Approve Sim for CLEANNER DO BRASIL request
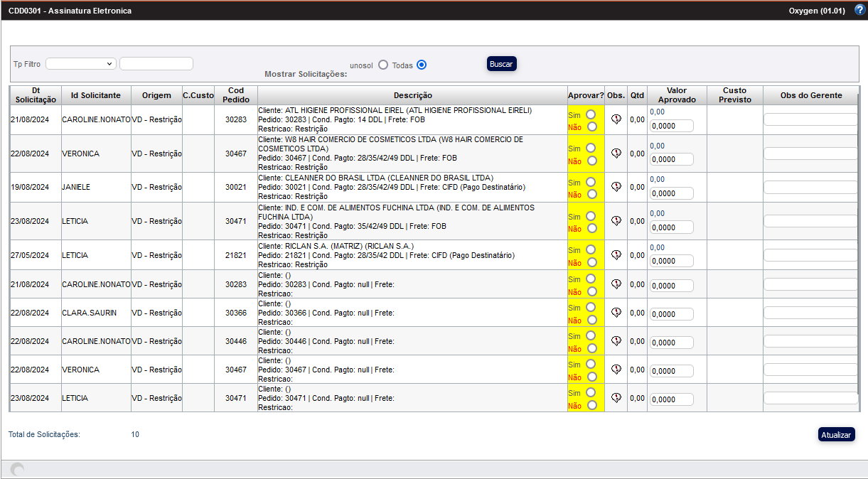 tap(591, 182)
